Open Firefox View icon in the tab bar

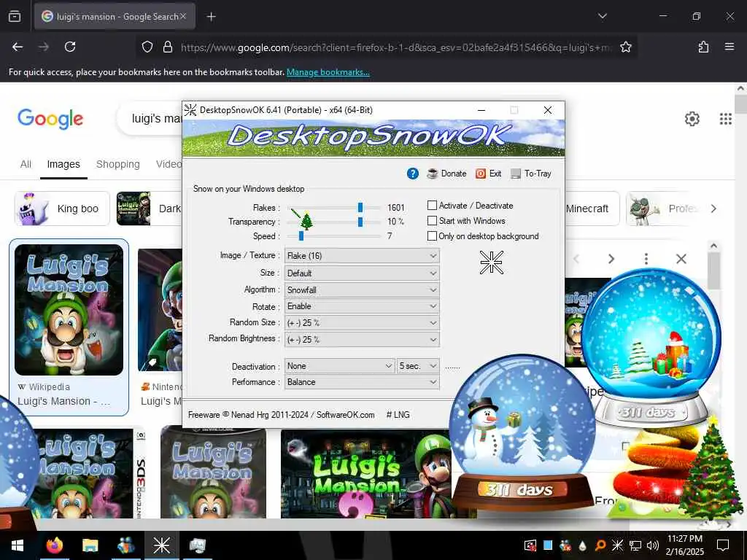click(x=15, y=17)
